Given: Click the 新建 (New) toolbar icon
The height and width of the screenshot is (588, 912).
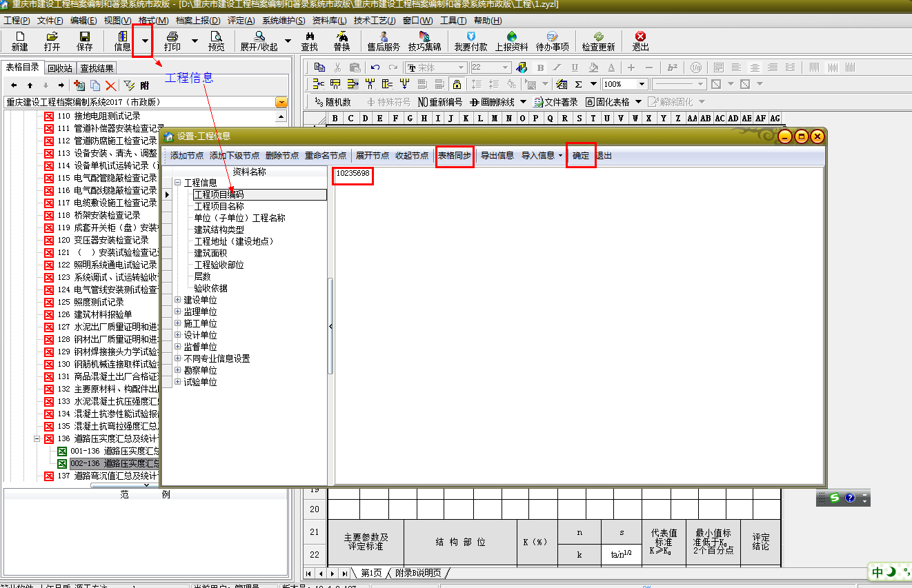Looking at the screenshot, I should (x=19, y=41).
